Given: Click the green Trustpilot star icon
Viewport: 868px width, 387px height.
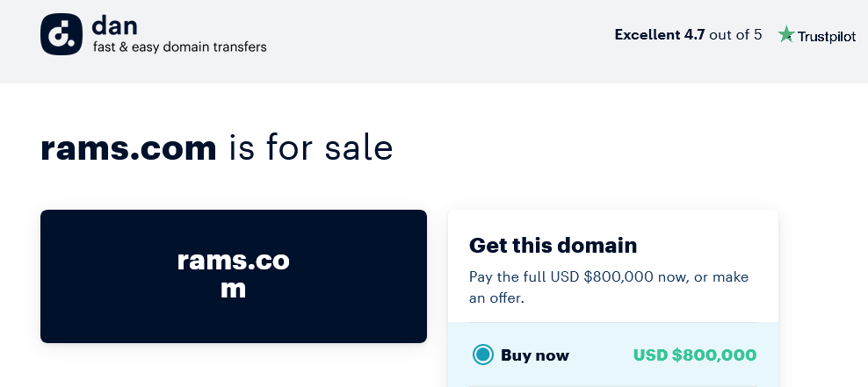Looking at the screenshot, I should click(x=786, y=34).
